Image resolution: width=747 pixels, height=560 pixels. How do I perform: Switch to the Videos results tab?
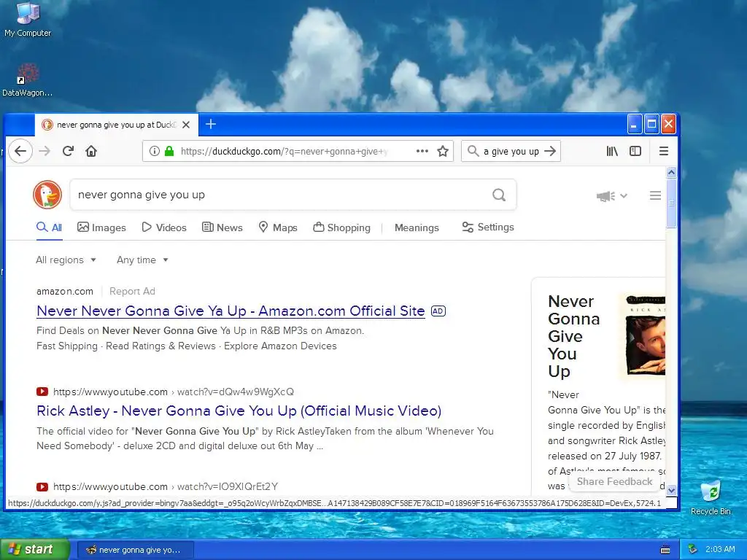[x=164, y=227]
